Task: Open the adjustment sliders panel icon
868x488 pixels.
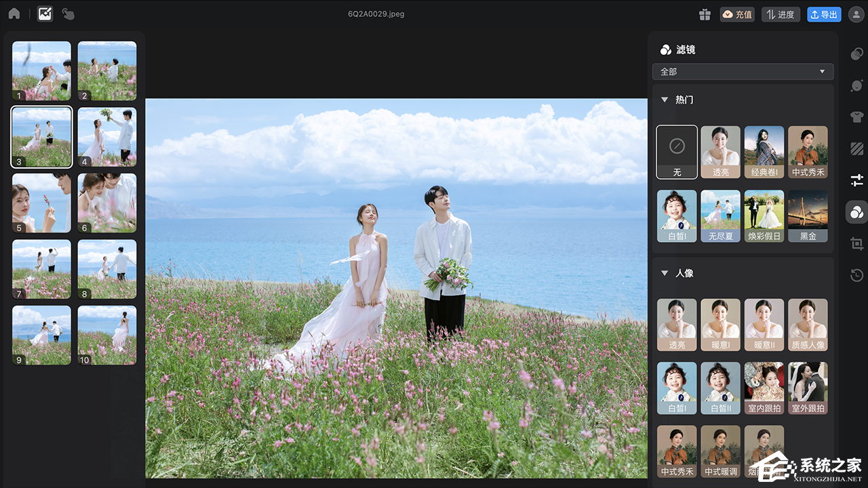Action: [x=856, y=180]
